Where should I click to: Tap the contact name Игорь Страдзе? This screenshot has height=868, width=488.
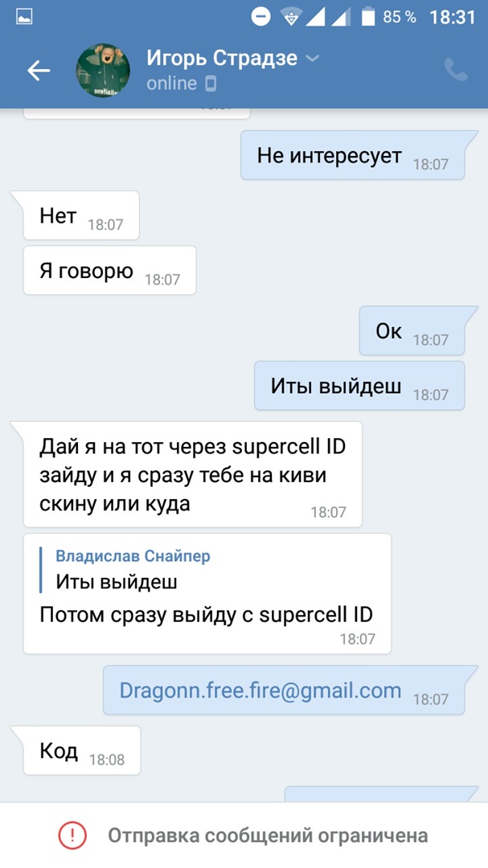click(222, 58)
